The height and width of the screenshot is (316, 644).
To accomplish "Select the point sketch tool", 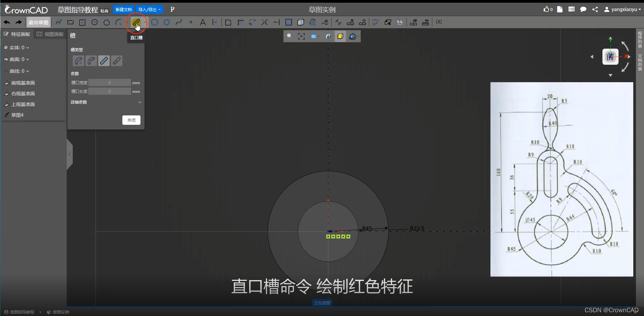I will point(191,22).
